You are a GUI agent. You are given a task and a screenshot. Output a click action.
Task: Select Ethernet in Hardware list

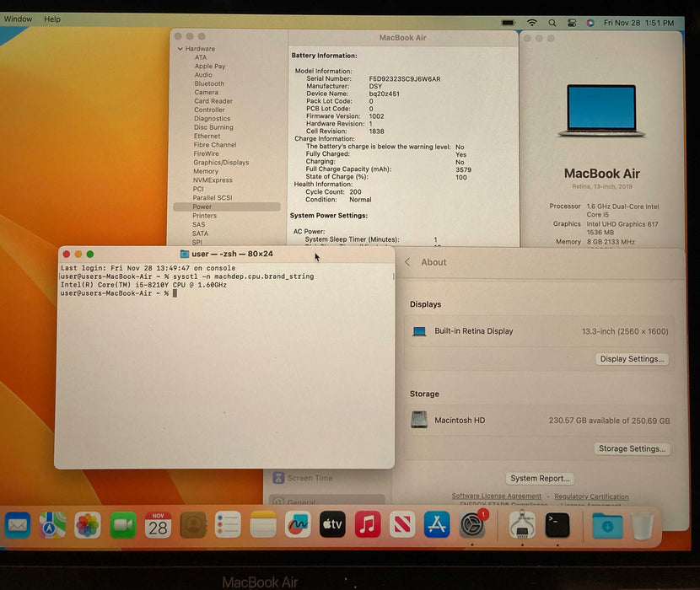click(207, 136)
